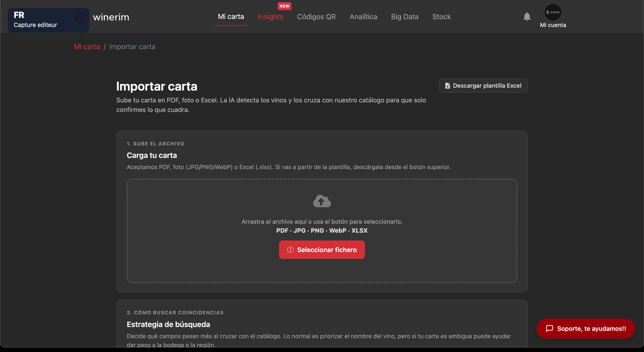Go to the Códigos QR tab
Viewport: 644px width, 352px height.
pos(316,17)
